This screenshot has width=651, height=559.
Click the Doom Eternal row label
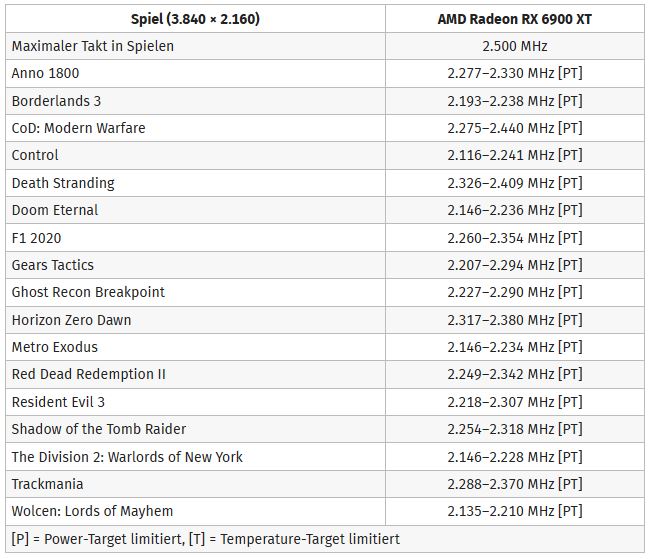click(x=55, y=210)
